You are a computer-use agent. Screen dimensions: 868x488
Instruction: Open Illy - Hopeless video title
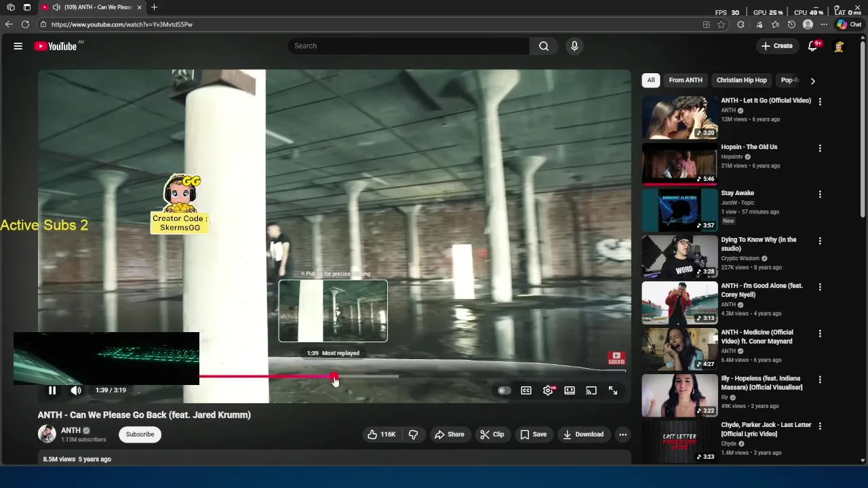[x=762, y=383]
